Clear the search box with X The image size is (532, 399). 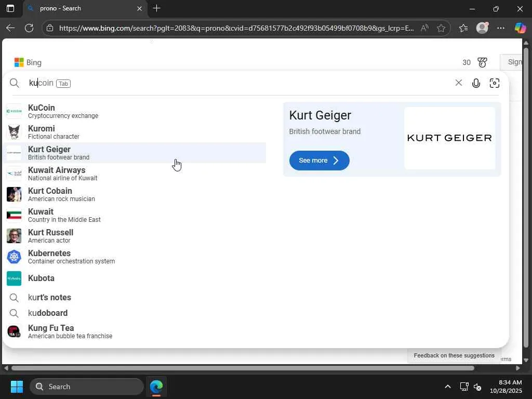tap(458, 83)
